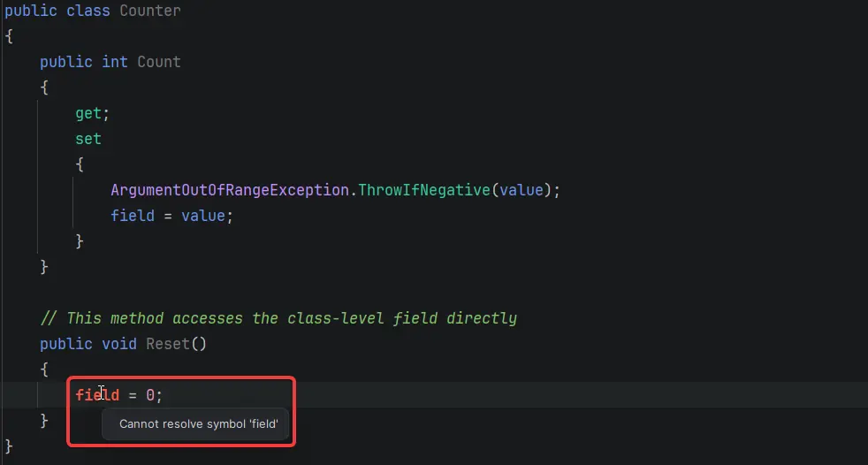
Task: Click 'value' inside ThrowIfNegative parentheses
Action: pyautogui.click(x=522, y=190)
